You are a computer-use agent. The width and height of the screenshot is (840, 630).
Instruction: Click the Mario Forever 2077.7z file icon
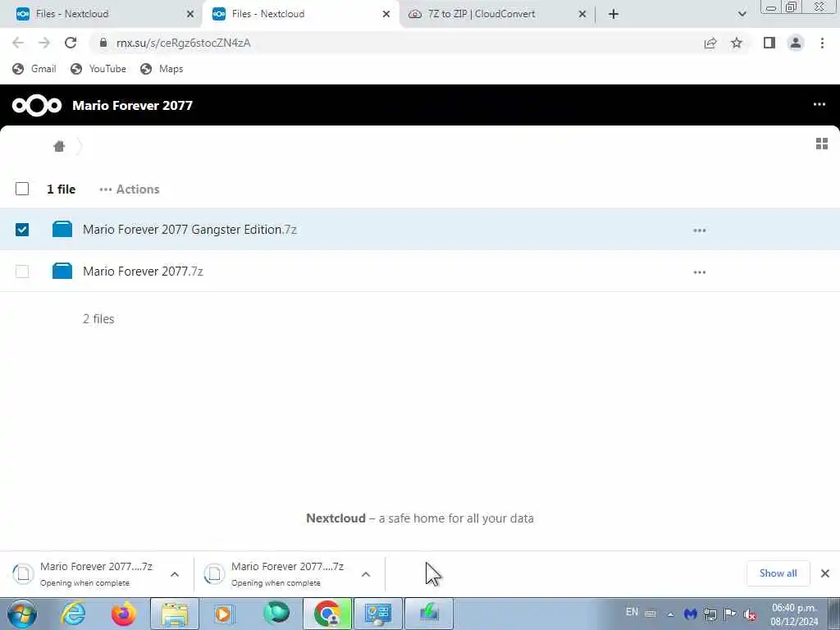click(x=62, y=271)
